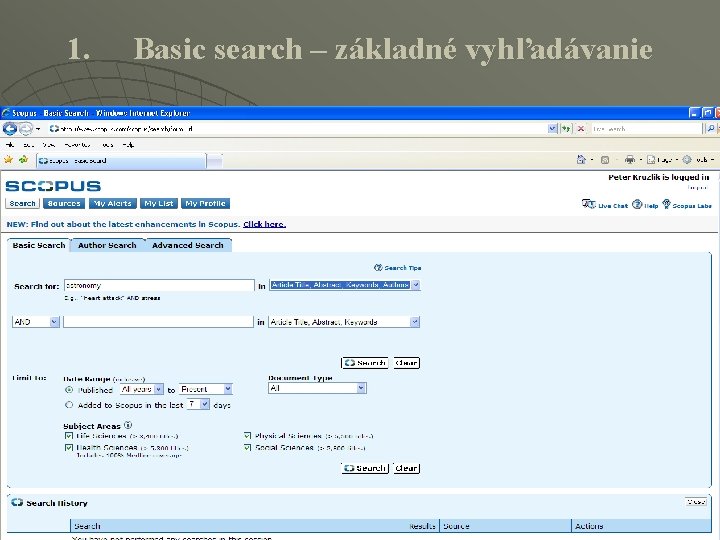Click the Print icon in command bar

coord(630,159)
